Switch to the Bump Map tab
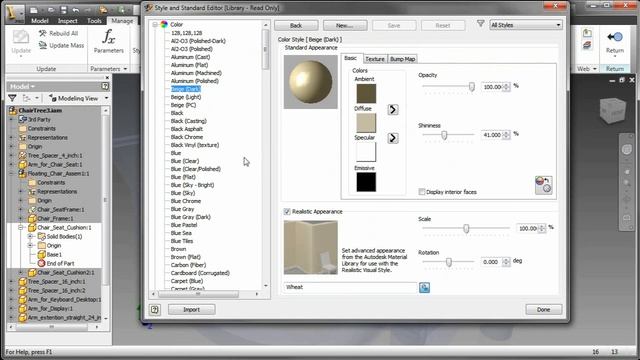This screenshot has width=640, height=360. (x=402, y=59)
